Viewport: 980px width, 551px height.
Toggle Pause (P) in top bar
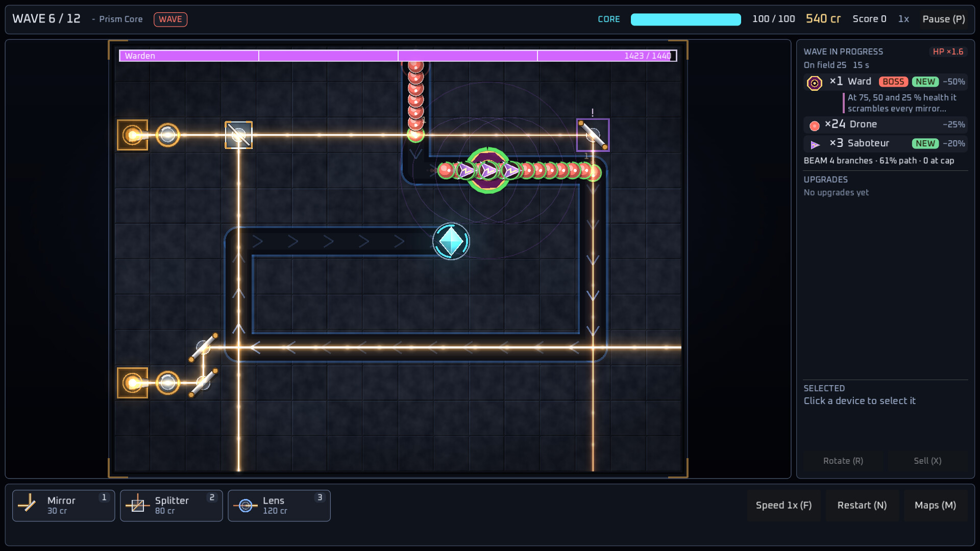click(x=943, y=19)
